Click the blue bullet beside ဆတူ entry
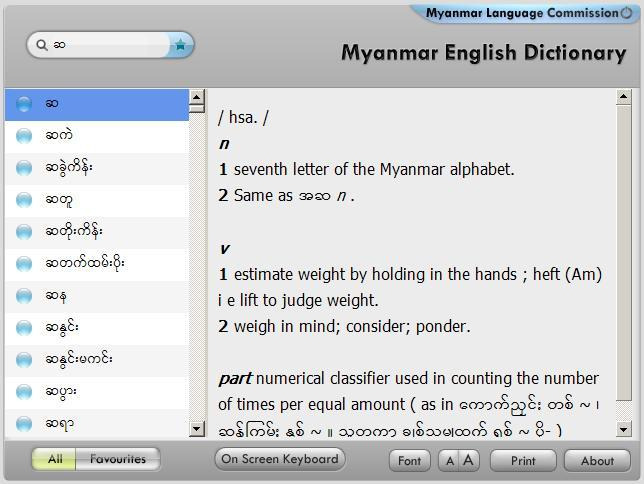644x484 pixels. point(24,200)
